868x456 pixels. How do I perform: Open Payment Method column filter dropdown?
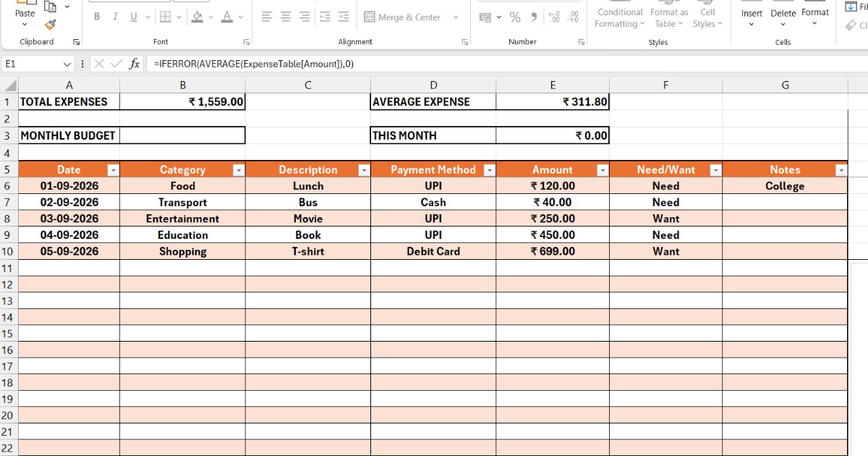click(x=489, y=170)
